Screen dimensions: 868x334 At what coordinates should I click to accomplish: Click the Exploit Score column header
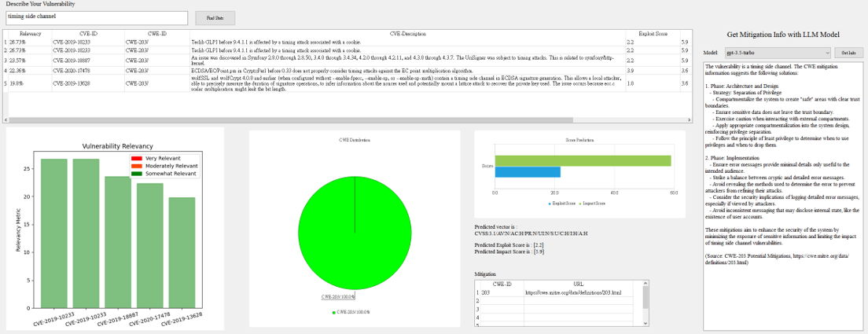click(x=653, y=34)
